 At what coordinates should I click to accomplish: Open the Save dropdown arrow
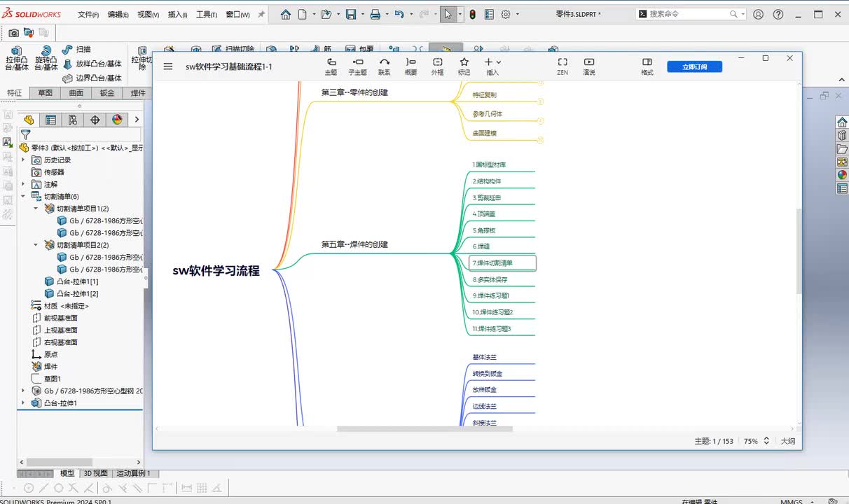(x=361, y=14)
